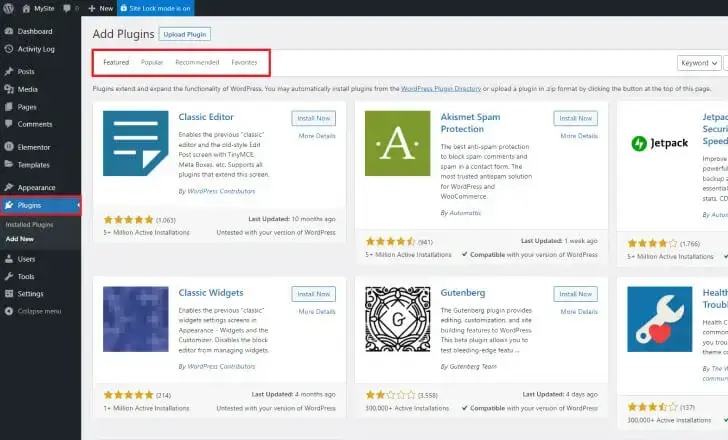This screenshot has height=440, width=728.
Task: Click the WordPress logo icon
Action: 9,8
